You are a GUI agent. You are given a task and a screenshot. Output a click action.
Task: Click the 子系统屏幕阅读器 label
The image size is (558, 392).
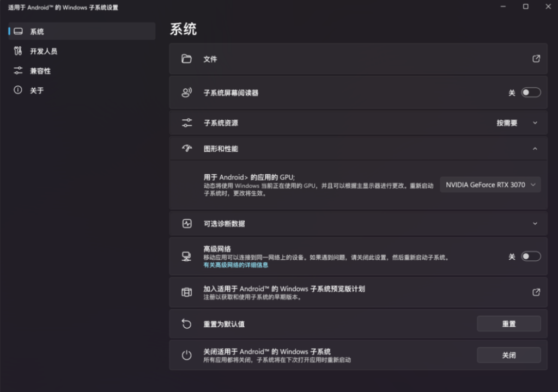(231, 93)
